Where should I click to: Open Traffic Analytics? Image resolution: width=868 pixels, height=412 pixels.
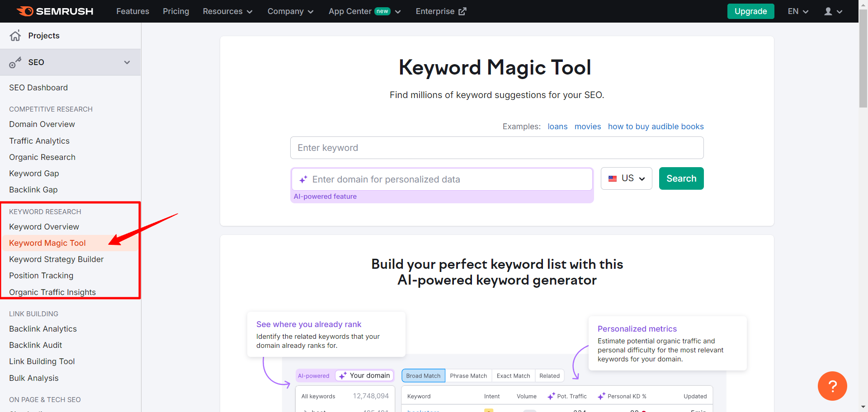39,141
